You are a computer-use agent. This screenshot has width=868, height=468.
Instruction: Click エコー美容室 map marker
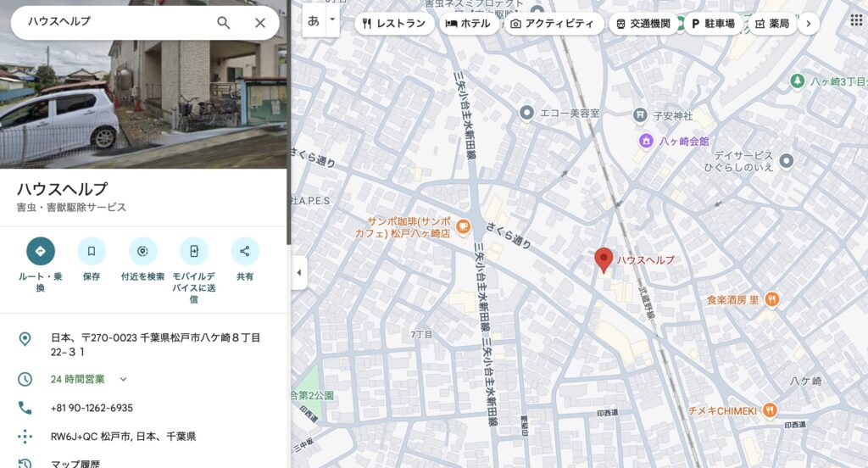tap(526, 113)
